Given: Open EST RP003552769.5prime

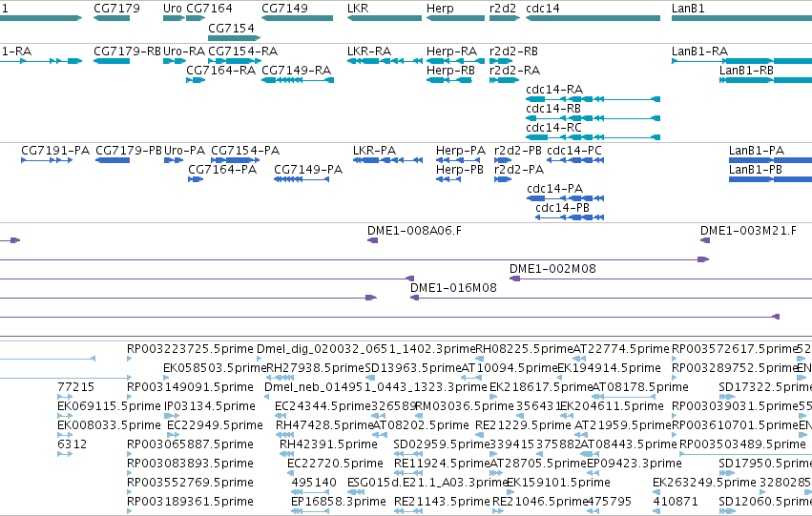Looking at the screenshot, I should click(129, 493).
